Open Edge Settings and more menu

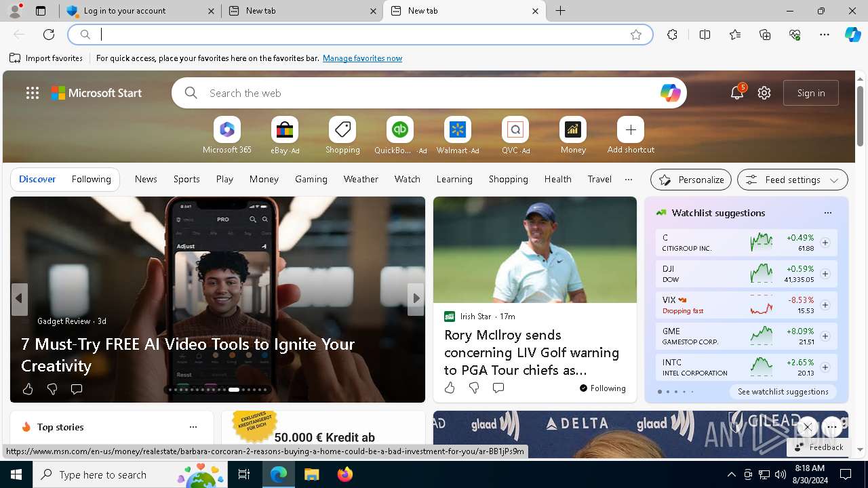825,35
